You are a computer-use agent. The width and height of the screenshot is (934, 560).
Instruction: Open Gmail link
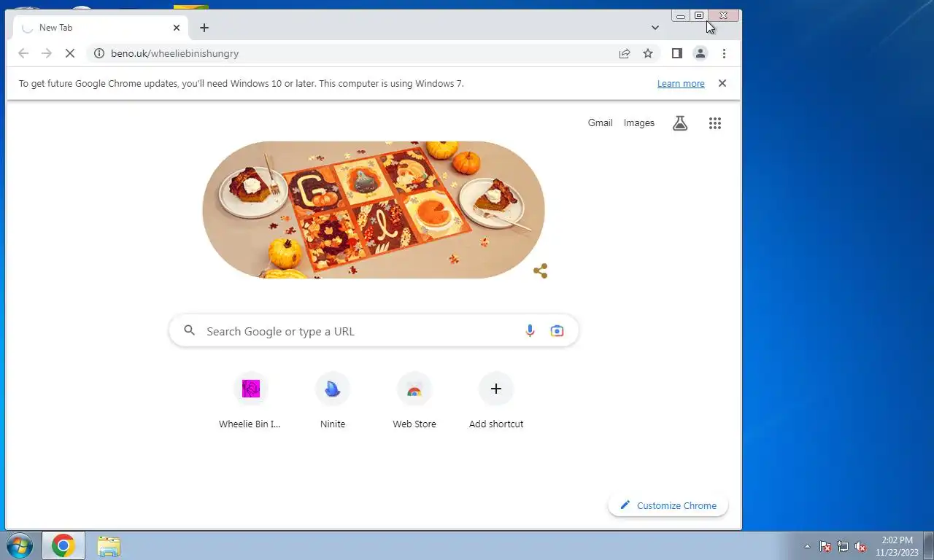600,123
